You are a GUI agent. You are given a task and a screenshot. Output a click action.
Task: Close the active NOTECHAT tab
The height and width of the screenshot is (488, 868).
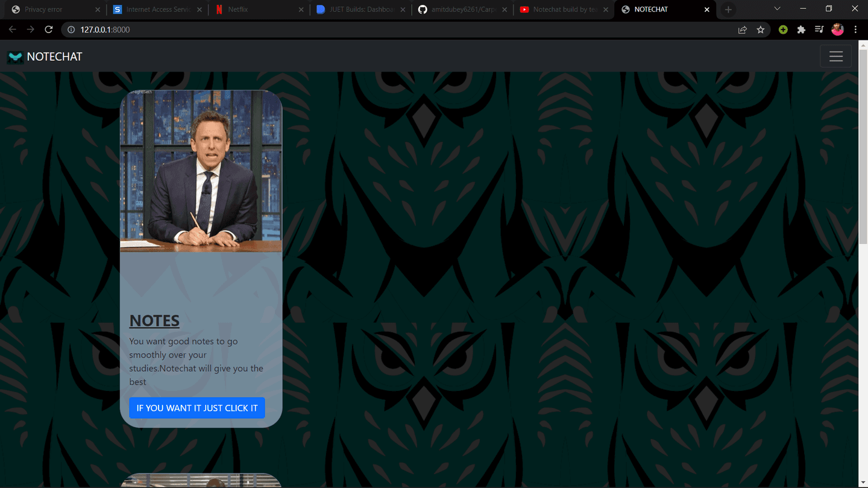tap(707, 10)
